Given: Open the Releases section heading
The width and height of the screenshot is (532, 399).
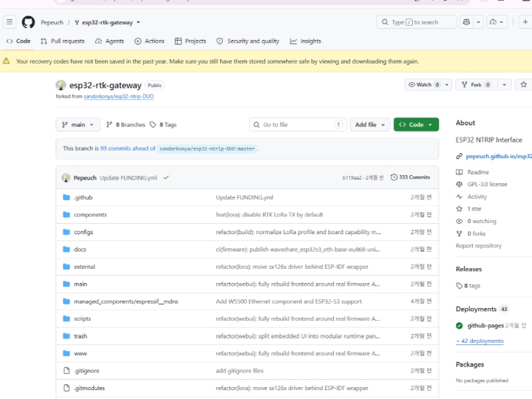Looking at the screenshot, I should tap(468, 269).
